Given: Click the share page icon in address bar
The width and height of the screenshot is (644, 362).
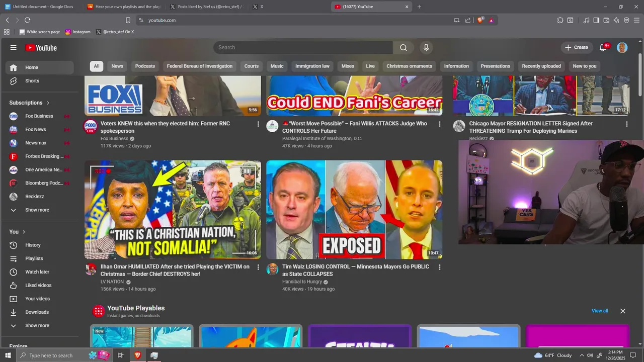Looking at the screenshot, I should 468,20.
